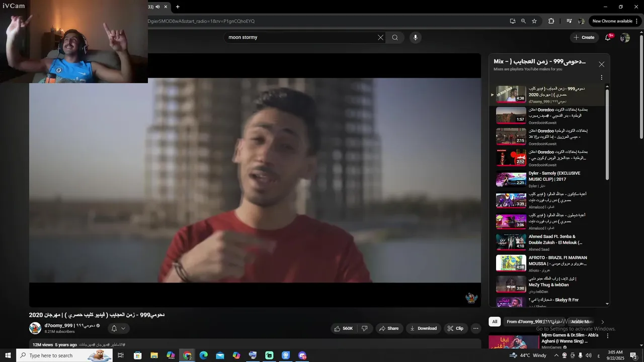The height and width of the screenshot is (362, 644).
Task: Open the Chrome profile avatar
Action: [581, 21]
